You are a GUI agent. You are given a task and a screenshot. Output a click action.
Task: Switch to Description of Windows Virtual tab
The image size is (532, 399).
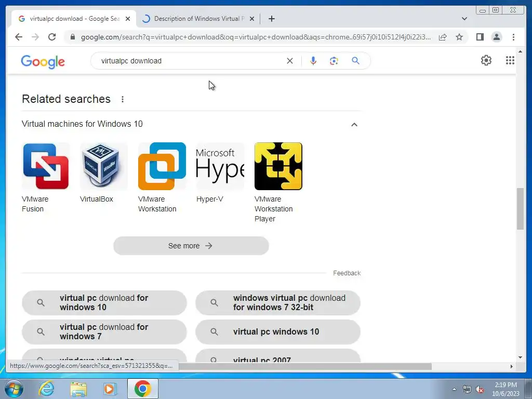click(198, 19)
